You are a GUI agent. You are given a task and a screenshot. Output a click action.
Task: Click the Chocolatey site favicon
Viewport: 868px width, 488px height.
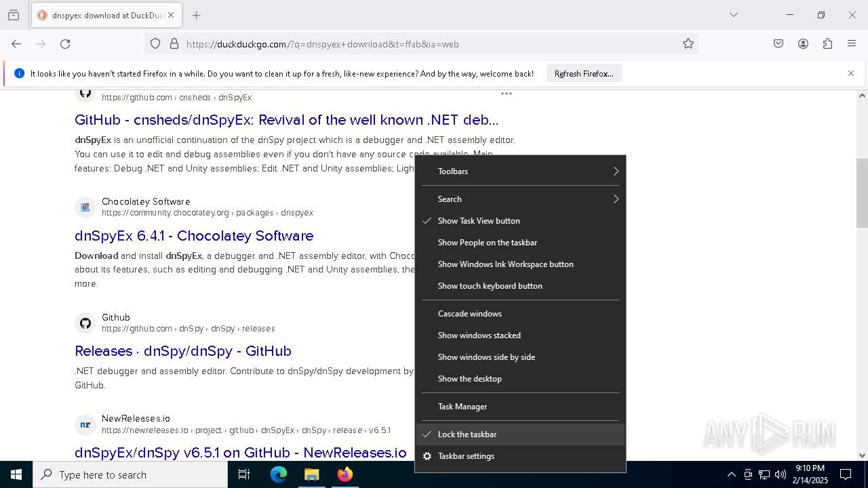pyautogui.click(x=85, y=207)
